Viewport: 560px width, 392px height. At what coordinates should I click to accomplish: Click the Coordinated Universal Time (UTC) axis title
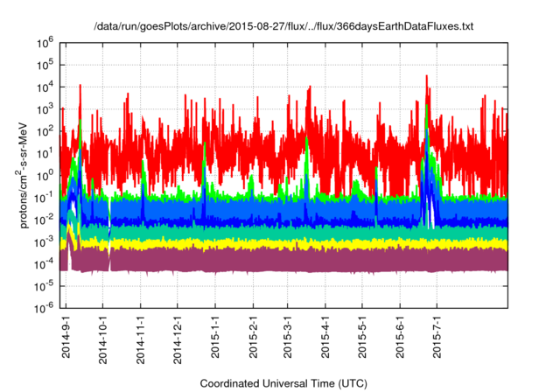pyautogui.click(x=283, y=384)
